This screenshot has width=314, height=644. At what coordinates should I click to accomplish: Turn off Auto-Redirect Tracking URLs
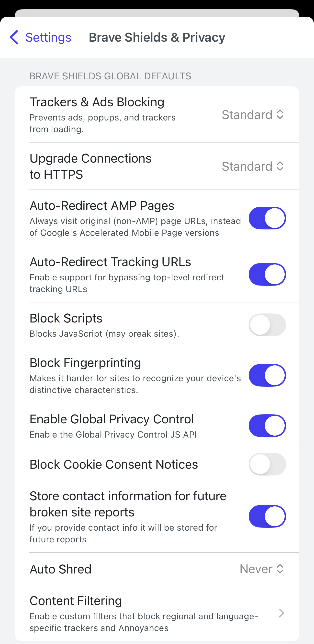(x=267, y=274)
